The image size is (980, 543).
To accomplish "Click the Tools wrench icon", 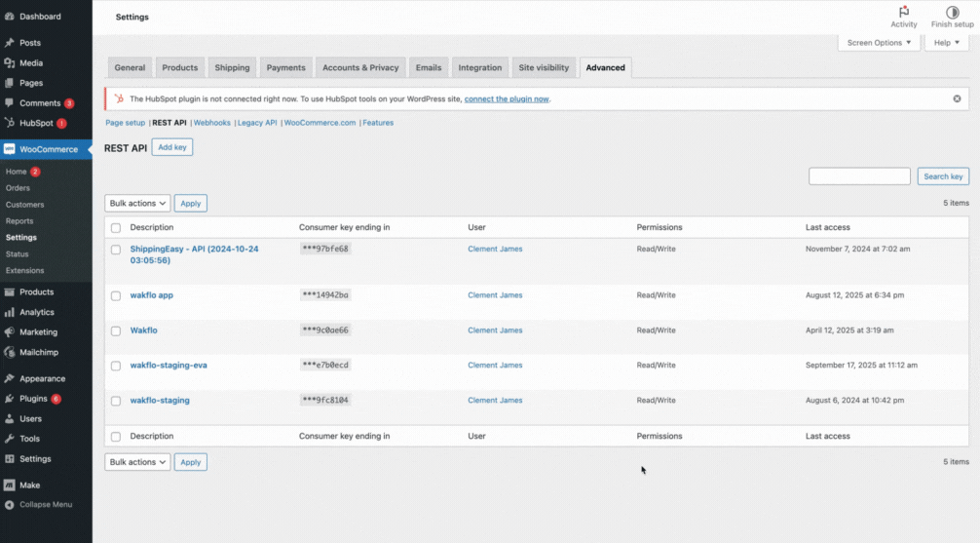I will point(10,439).
